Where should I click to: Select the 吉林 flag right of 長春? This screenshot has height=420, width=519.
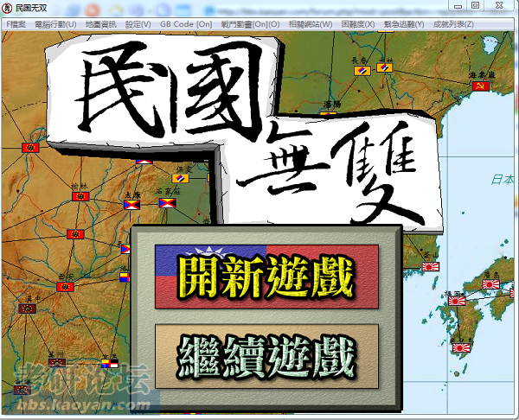pyautogui.click(x=384, y=67)
